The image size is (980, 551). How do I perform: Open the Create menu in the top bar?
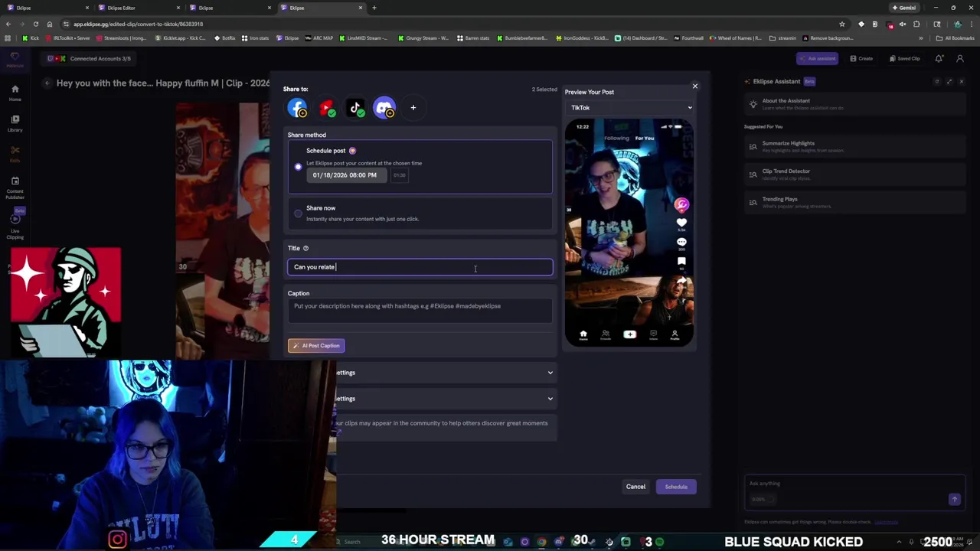pyautogui.click(x=861, y=58)
